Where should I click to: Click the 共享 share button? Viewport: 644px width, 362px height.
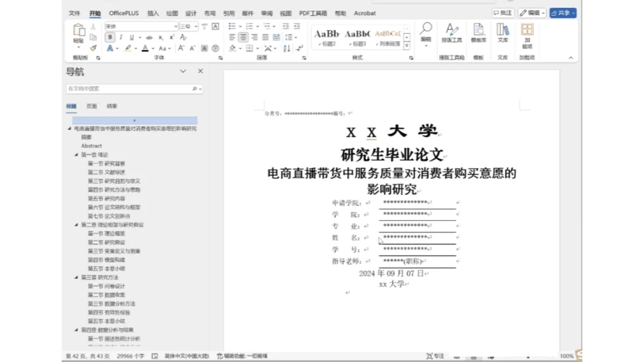click(562, 13)
